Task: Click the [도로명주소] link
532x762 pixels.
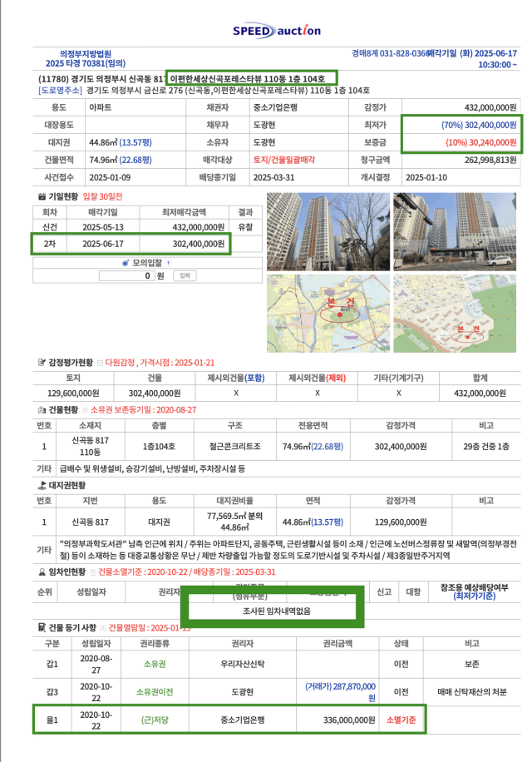Action: click(x=60, y=91)
